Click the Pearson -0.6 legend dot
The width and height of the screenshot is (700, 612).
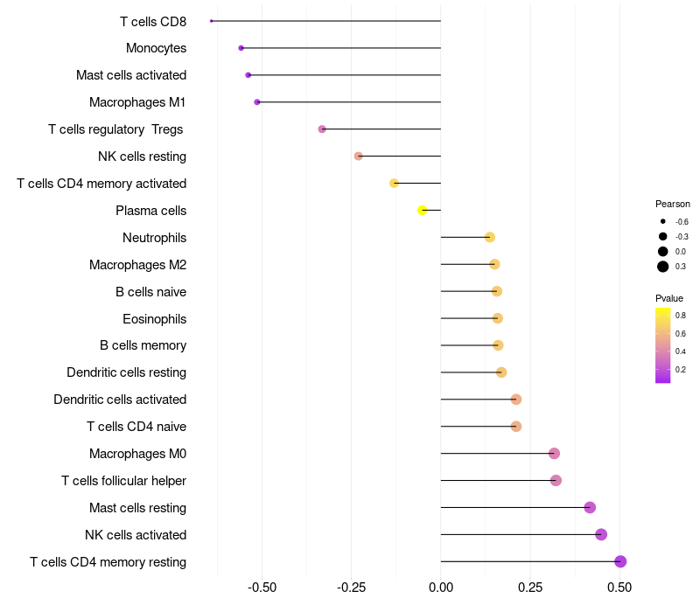coord(663,221)
